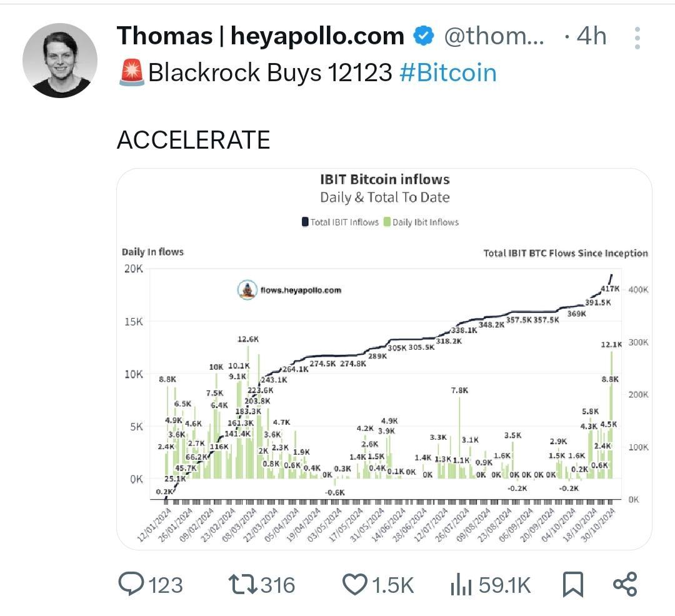This screenshot has width=675, height=616.
Task: Open the @thom... username handle
Action: click(x=494, y=36)
